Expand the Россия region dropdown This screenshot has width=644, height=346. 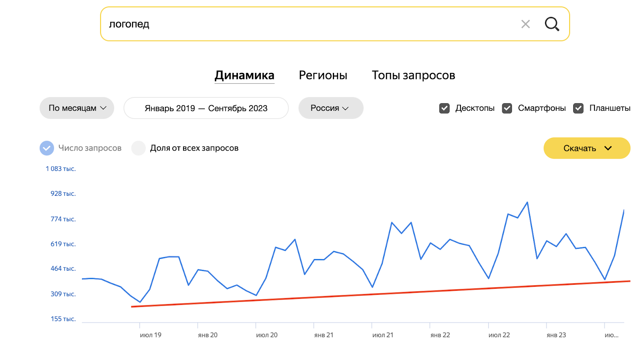pos(331,108)
